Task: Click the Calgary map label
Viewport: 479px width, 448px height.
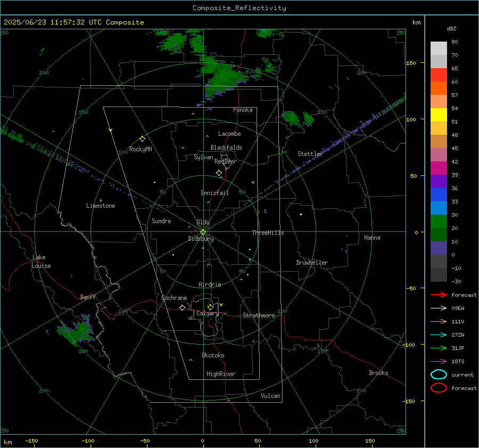Action: (208, 313)
